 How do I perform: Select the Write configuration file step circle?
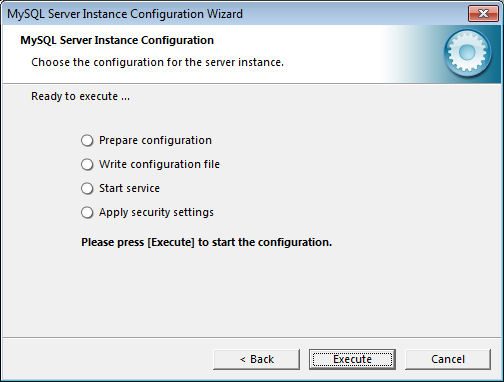[87, 164]
